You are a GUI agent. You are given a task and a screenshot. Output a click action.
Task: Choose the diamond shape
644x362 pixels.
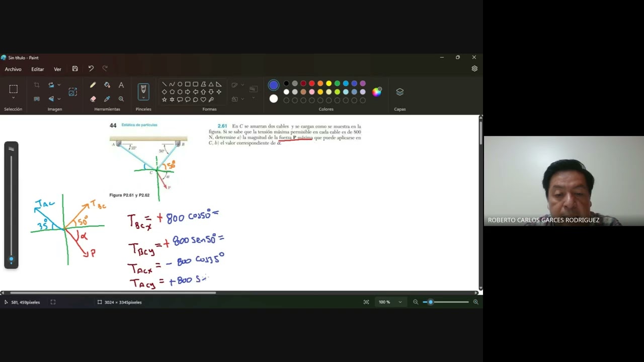tap(164, 92)
